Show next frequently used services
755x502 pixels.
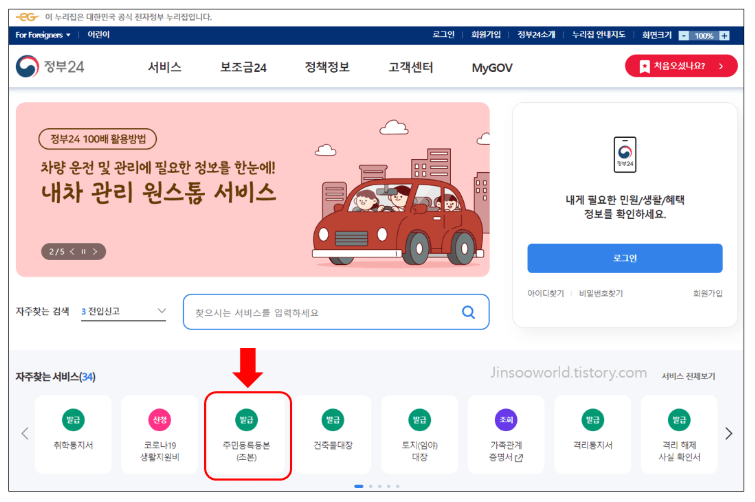tap(729, 433)
